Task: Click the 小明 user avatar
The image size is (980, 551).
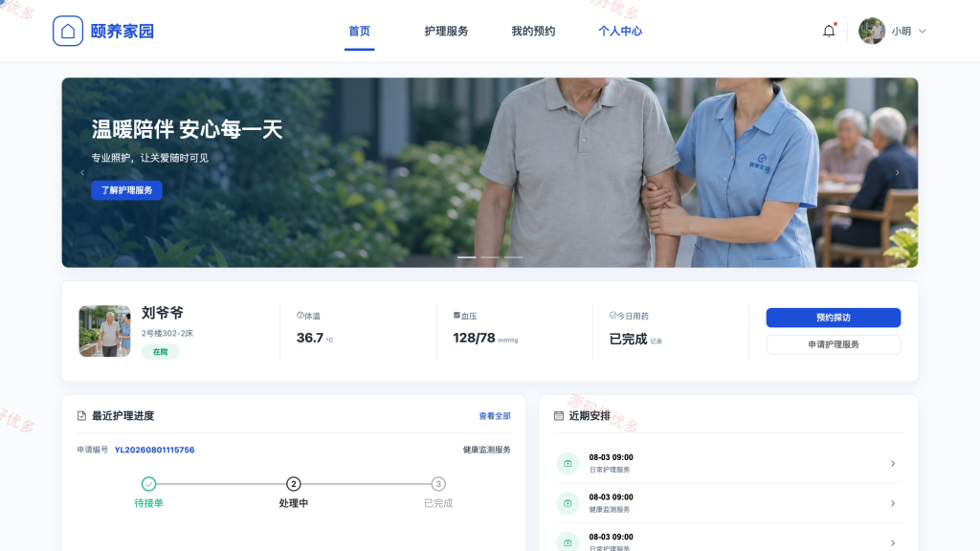Action: (x=871, y=31)
